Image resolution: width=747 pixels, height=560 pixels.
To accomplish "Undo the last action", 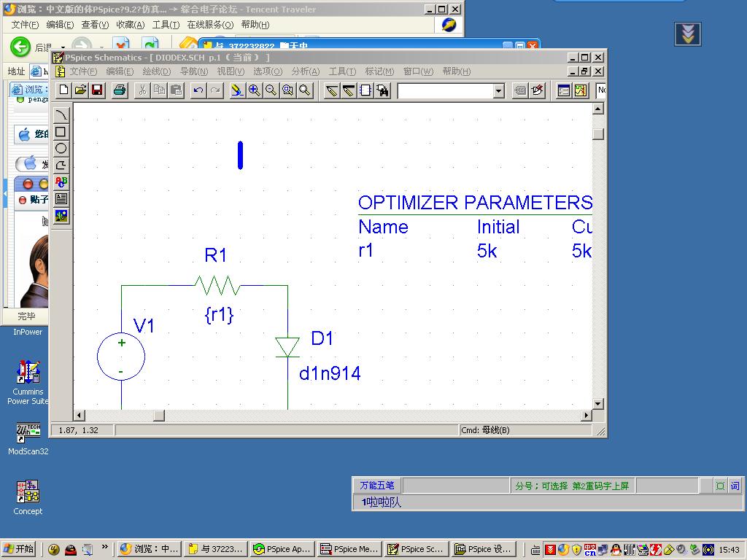I will (198, 90).
